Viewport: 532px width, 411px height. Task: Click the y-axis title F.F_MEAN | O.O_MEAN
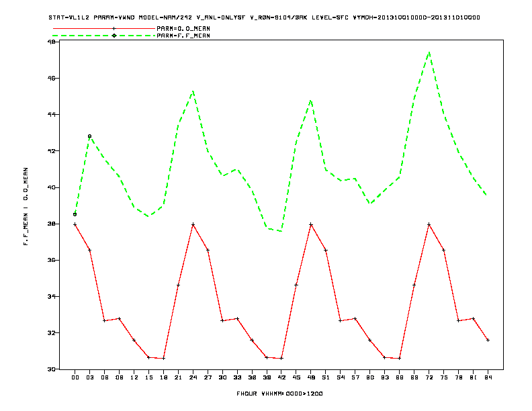26,206
